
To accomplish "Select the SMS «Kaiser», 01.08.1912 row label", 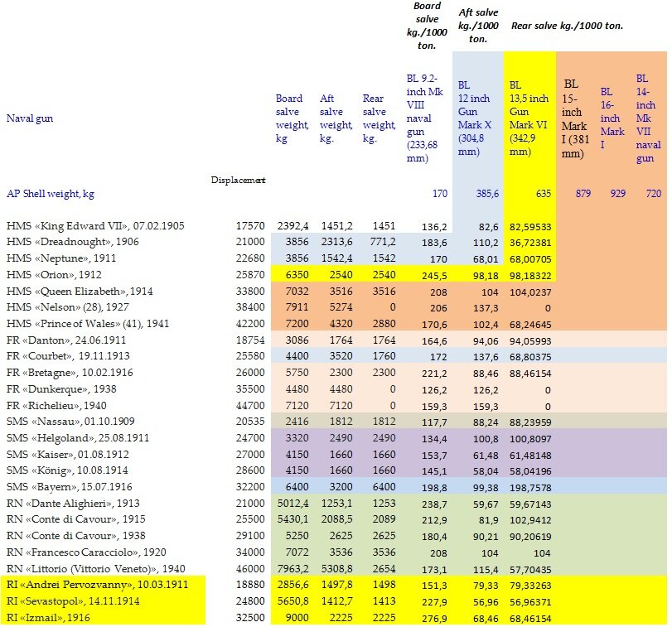I will pyautogui.click(x=67, y=455).
